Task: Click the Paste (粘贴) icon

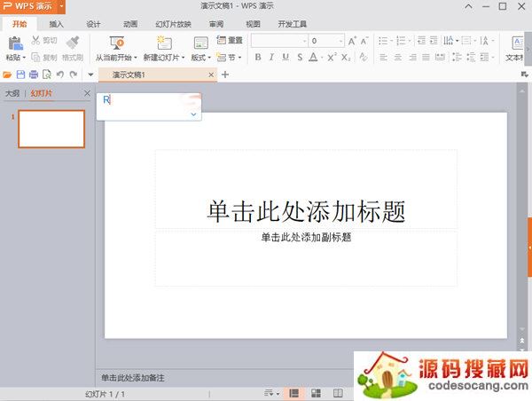Action: (15, 43)
